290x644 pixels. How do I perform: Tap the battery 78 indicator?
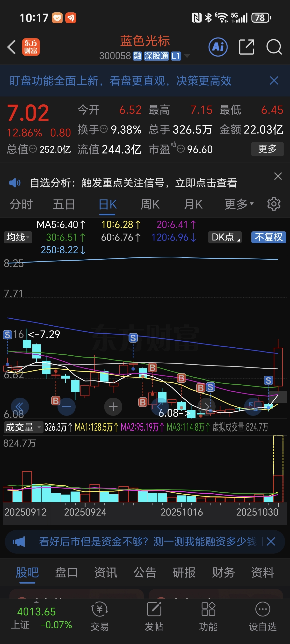point(261,18)
